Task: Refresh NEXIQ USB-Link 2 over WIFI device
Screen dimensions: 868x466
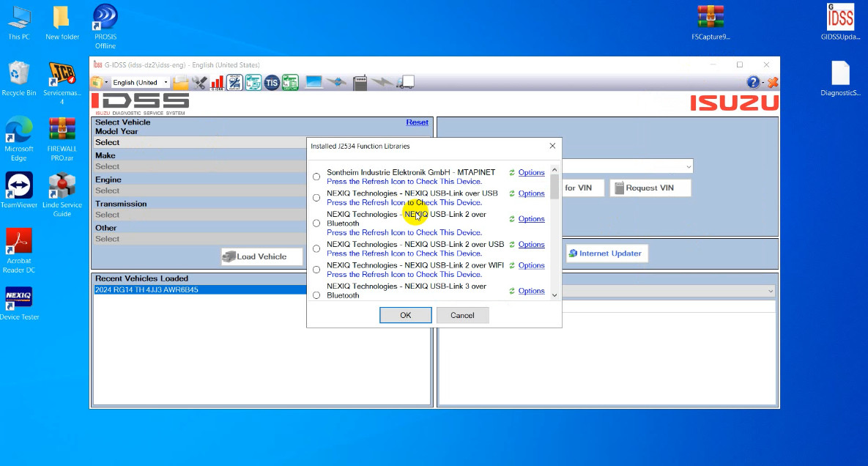Action: [512, 266]
